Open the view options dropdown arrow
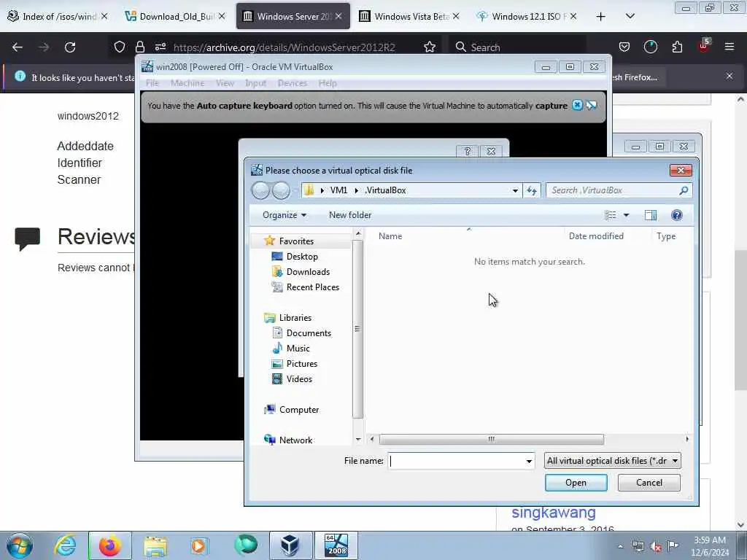This screenshot has width=747, height=560. tap(627, 215)
